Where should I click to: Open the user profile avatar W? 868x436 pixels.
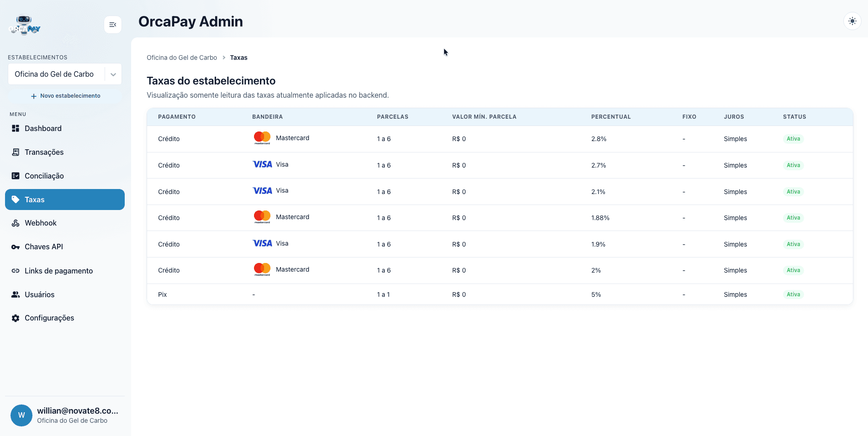click(x=21, y=415)
